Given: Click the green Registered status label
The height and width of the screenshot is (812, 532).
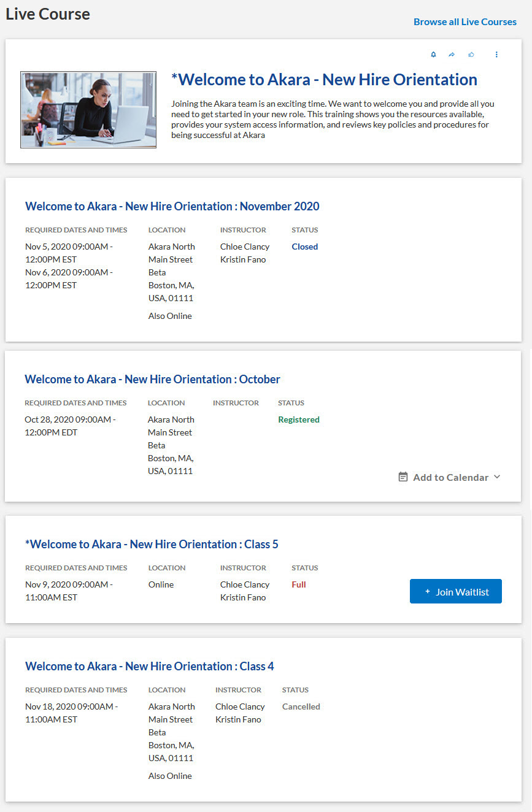Looking at the screenshot, I should pos(299,419).
